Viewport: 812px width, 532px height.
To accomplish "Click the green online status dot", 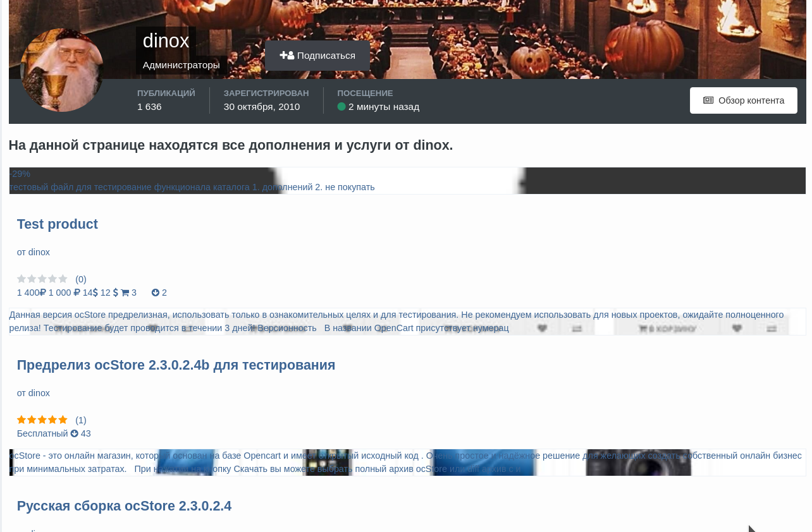I will 341,107.
